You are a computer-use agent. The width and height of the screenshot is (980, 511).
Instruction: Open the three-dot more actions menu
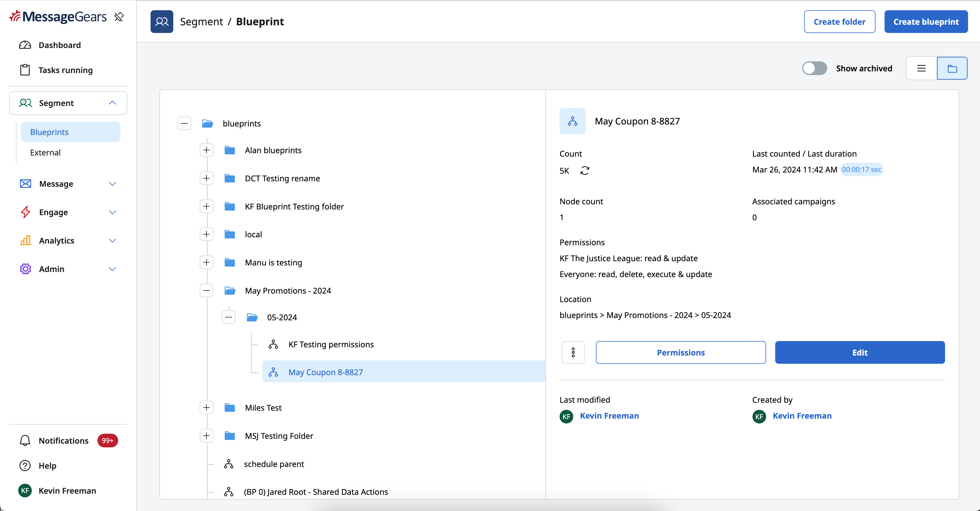click(x=573, y=352)
